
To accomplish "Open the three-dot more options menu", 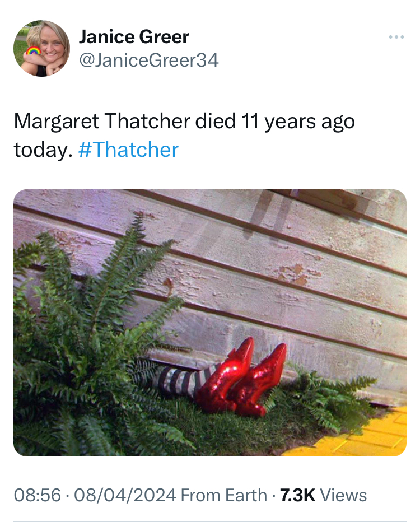I will click(396, 37).
